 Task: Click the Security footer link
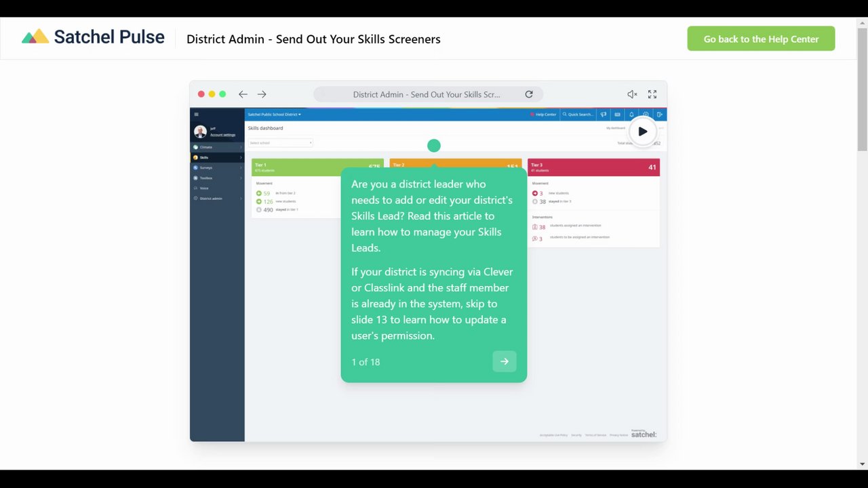(576, 435)
